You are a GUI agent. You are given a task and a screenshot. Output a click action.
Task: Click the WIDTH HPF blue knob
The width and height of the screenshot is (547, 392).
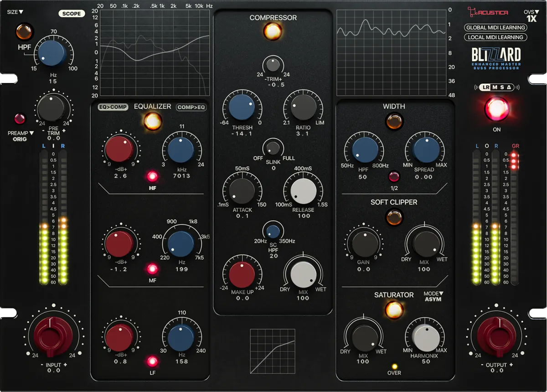click(365, 150)
